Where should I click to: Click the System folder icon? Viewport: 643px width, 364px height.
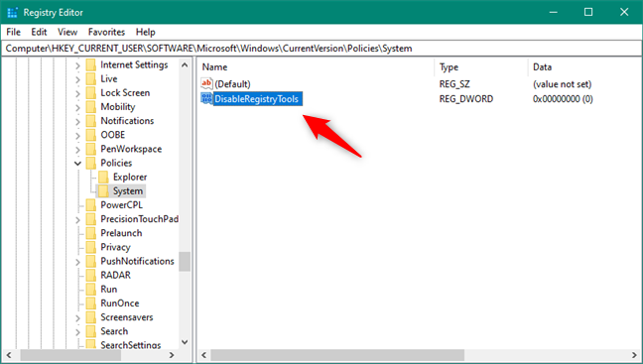pos(103,191)
